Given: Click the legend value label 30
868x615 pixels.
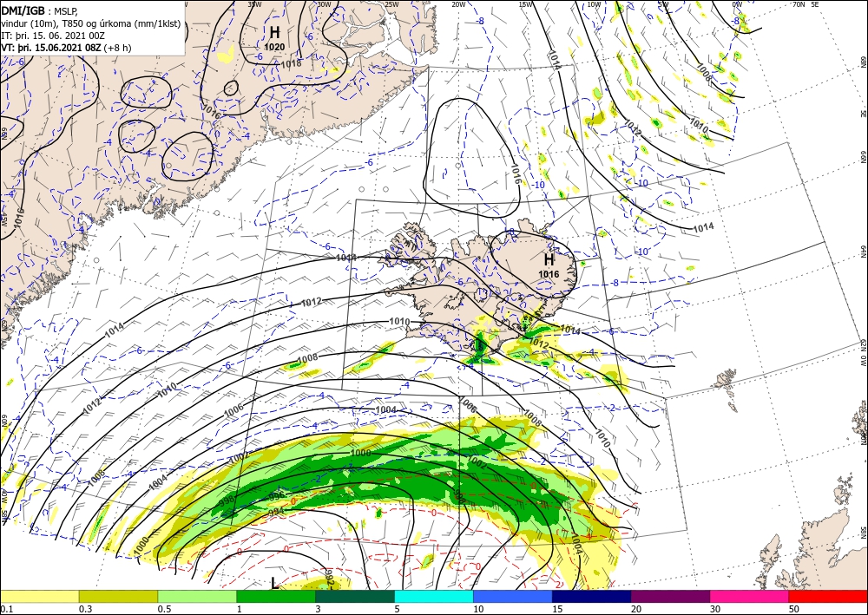Looking at the screenshot, I should [715, 609].
